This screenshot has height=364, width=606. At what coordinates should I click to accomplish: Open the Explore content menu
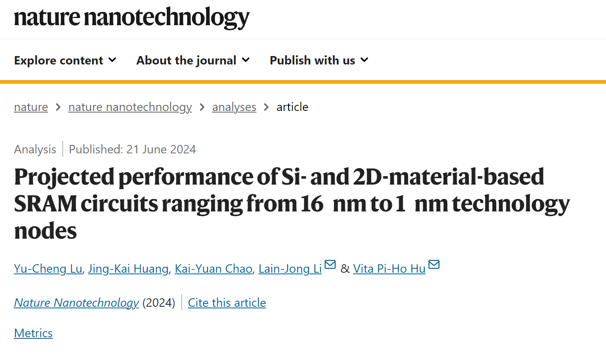tap(65, 60)
